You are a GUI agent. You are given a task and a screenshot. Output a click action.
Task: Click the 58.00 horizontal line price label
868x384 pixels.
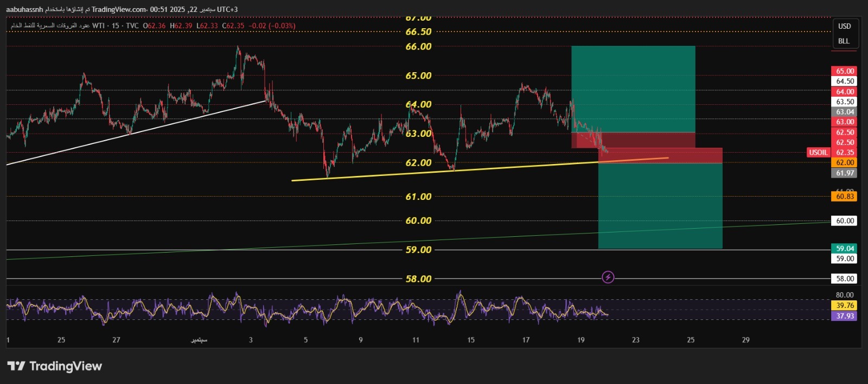point(844,279)
